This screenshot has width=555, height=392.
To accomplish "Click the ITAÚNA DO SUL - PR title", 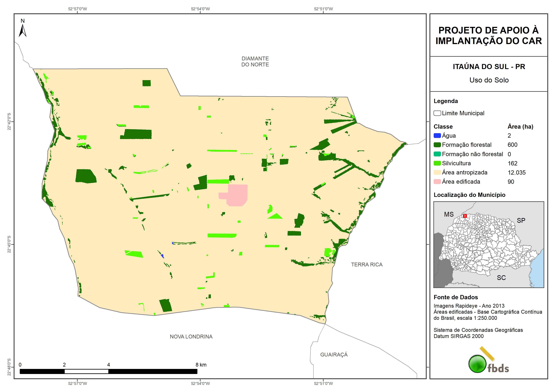I will tap(489, 67).
